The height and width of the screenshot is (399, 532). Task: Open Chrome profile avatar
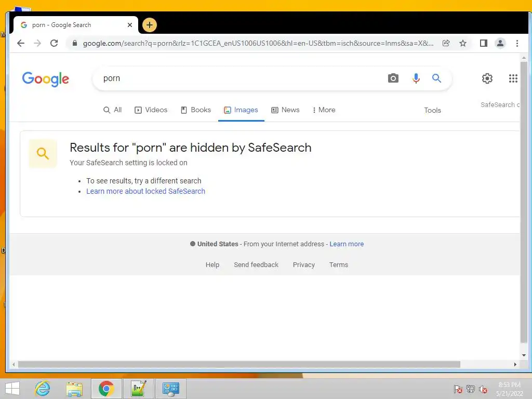[x=500, y=43]
